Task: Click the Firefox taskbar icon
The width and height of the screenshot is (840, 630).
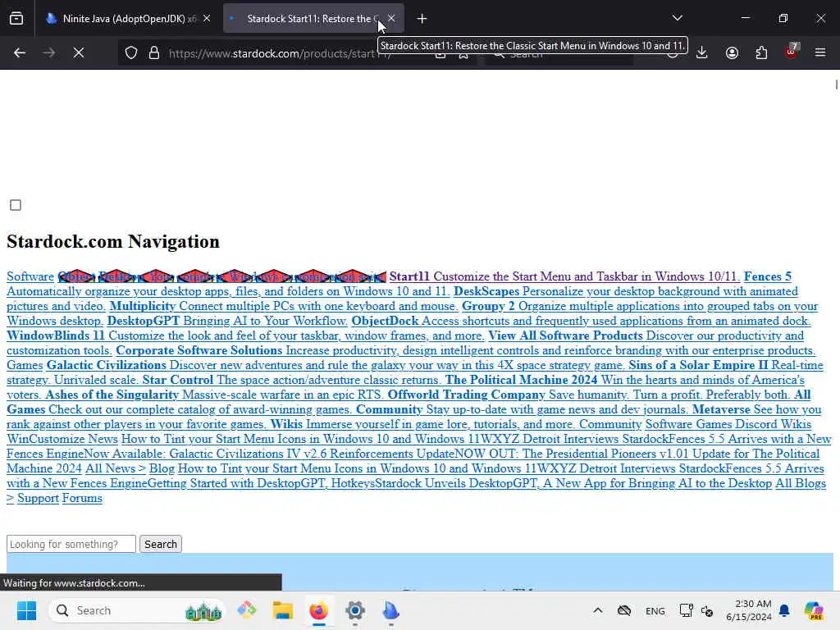Action: (x=319, y=610)
